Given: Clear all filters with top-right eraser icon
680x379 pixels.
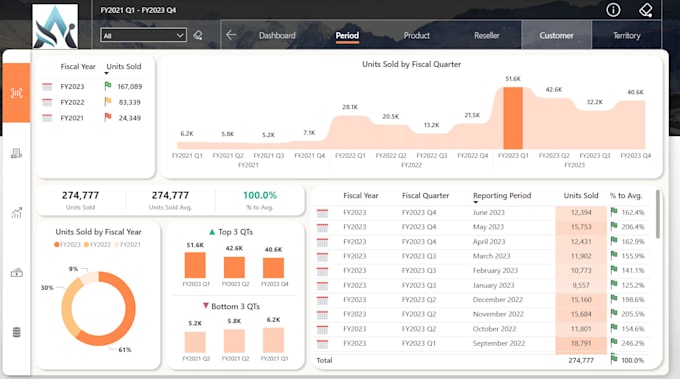Looking at the screenshot, I should point(646,10).
